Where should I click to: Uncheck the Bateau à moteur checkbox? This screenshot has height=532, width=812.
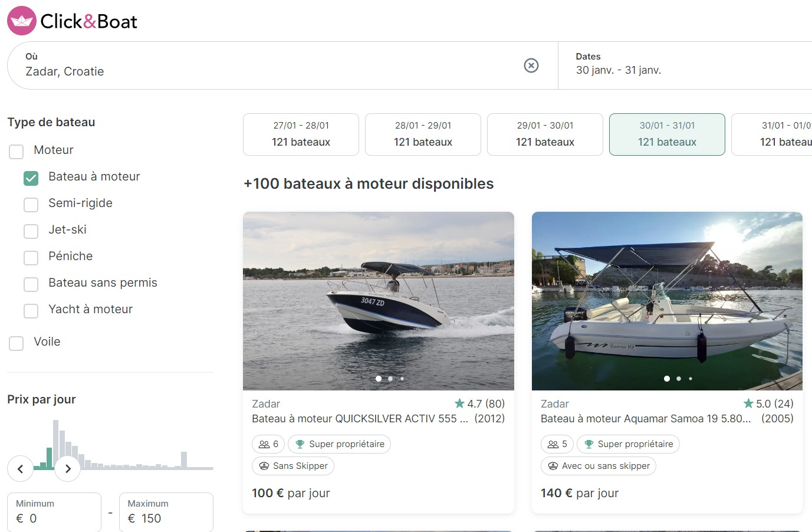[x=31, y=178]
